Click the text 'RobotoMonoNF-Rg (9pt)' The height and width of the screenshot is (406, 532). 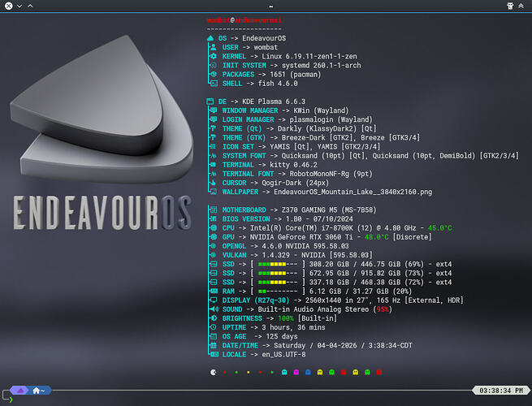click(331, 174)
